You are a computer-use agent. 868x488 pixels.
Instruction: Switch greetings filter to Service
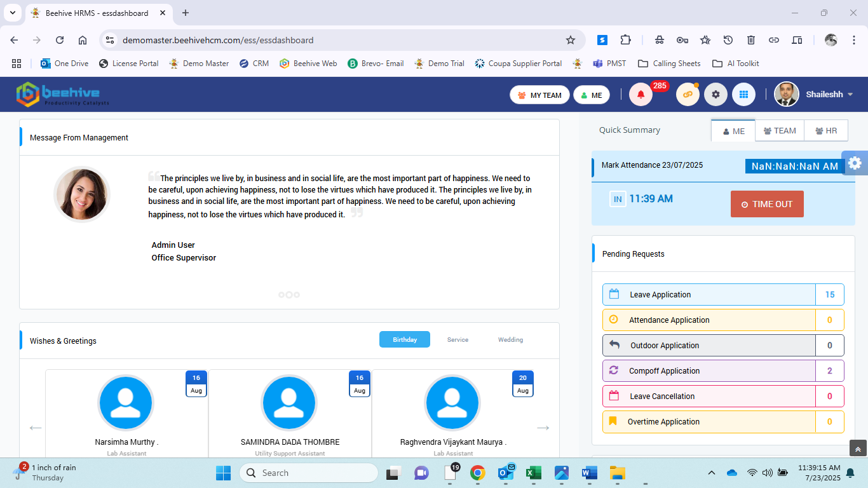pos(457,339)
